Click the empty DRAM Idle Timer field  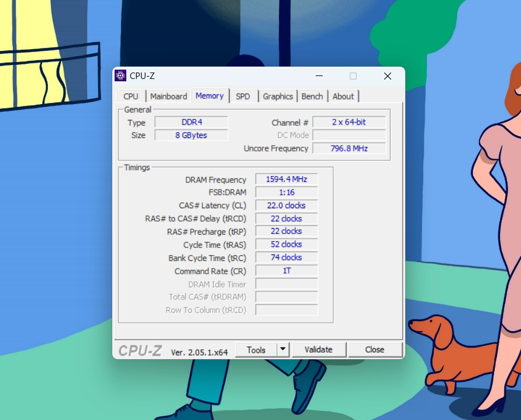pos(287,284)
